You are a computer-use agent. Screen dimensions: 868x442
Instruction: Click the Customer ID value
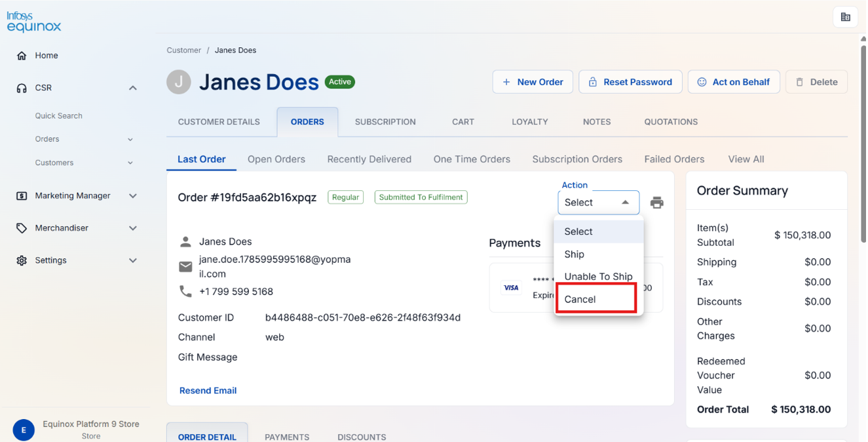(x=362, y=318)
